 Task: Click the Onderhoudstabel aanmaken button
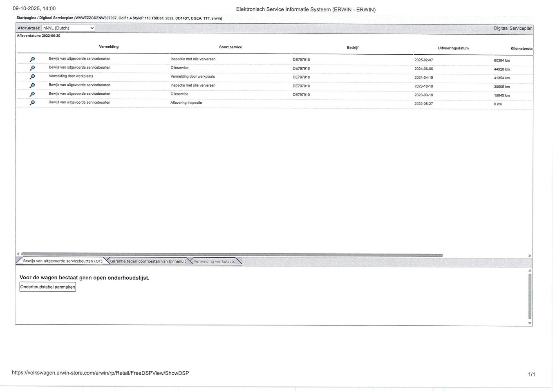point(48,287)
